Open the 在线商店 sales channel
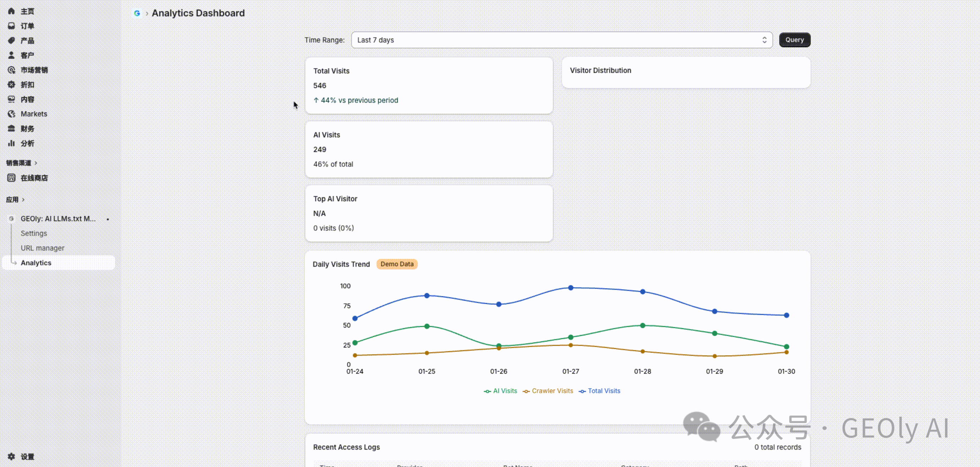The height and width of the screenshot is (467, 980). coord(34,178)
